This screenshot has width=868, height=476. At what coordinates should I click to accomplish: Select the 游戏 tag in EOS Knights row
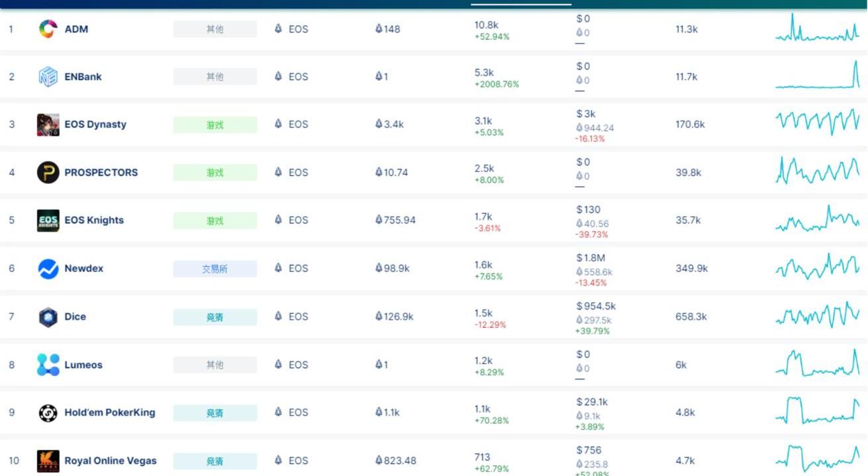pyautogui.click(x=215, y=220)
